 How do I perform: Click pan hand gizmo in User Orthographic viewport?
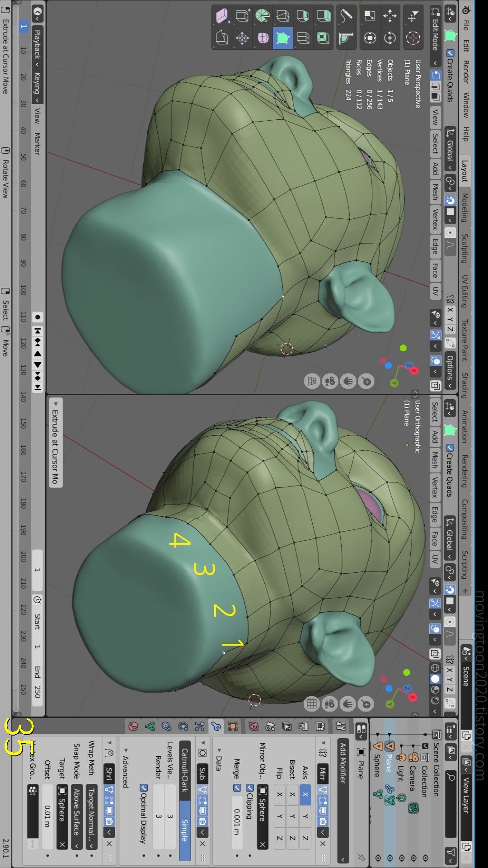tap(348, 704)
